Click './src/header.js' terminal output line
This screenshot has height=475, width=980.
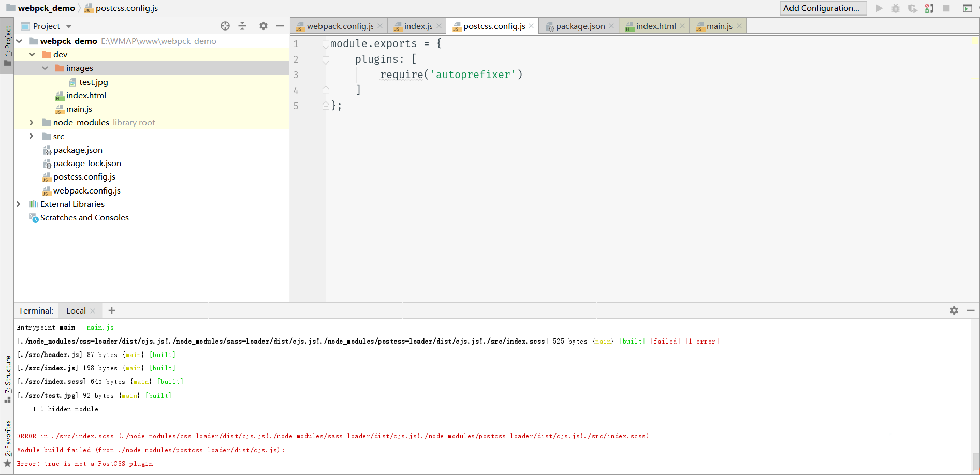pyautogui.click(x=96, y=355)
